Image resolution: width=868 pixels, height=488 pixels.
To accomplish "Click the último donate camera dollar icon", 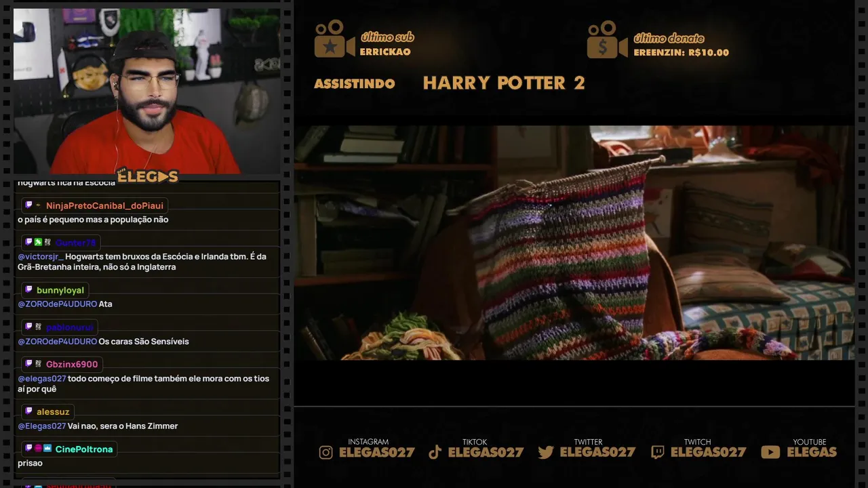I will click(x=607, y=39).
